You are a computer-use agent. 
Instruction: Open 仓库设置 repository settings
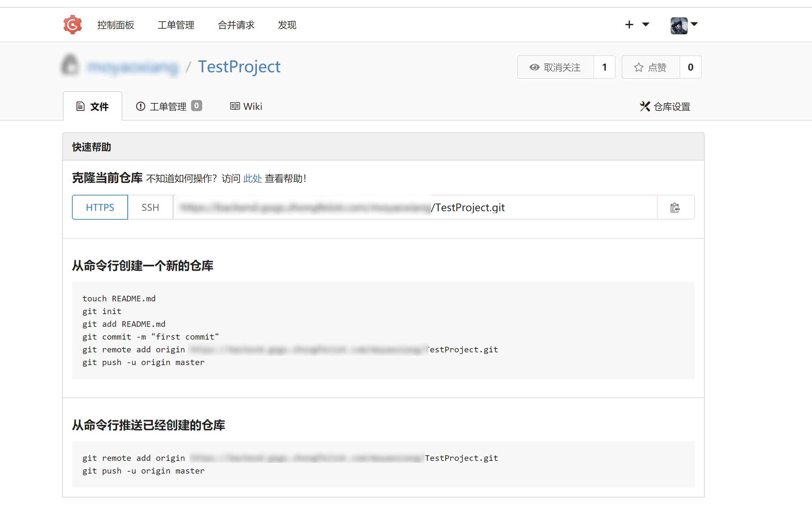coord(665,107)
